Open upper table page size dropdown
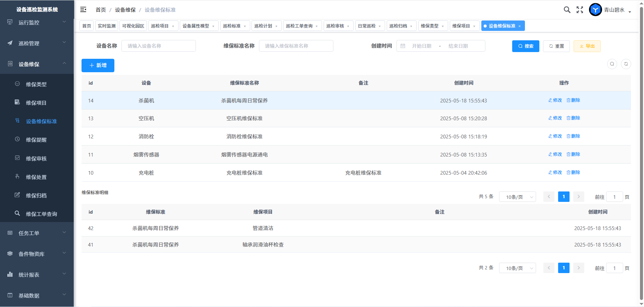Viewport: 644px width, 307px height. click(517, 197)
